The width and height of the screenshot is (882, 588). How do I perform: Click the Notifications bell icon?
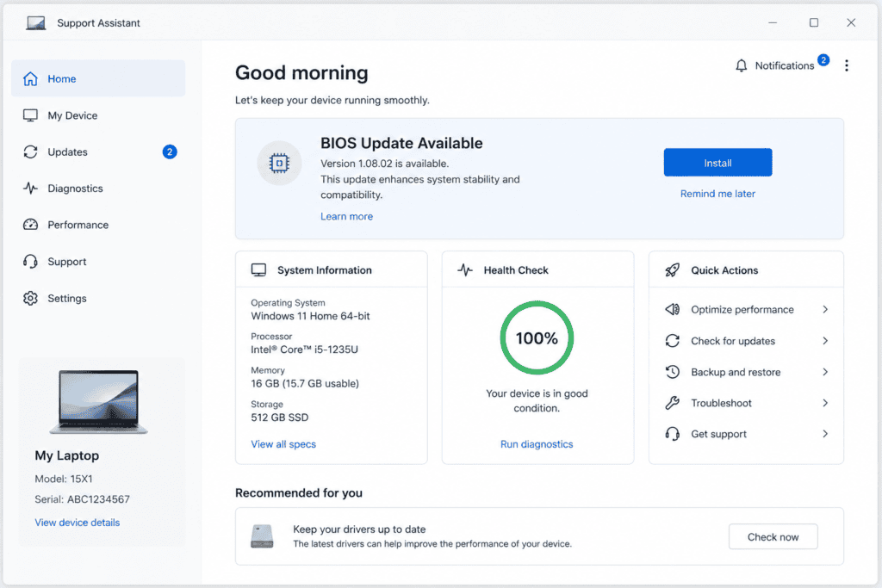tap(741, 65)
